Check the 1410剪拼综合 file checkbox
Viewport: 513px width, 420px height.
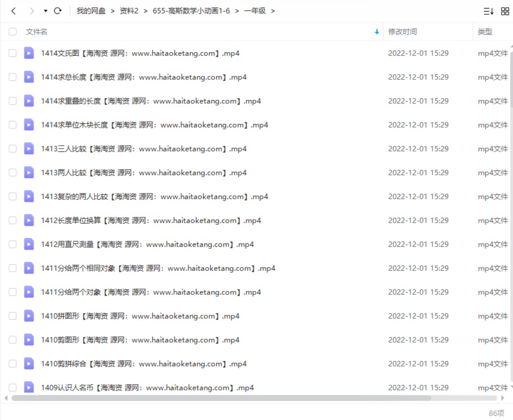tap(12, 364)
